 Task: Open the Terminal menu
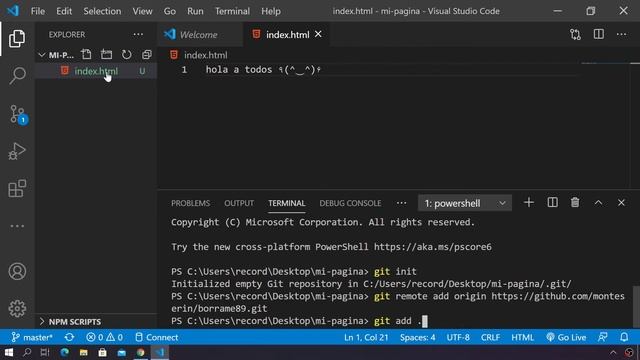coord(232,11)
